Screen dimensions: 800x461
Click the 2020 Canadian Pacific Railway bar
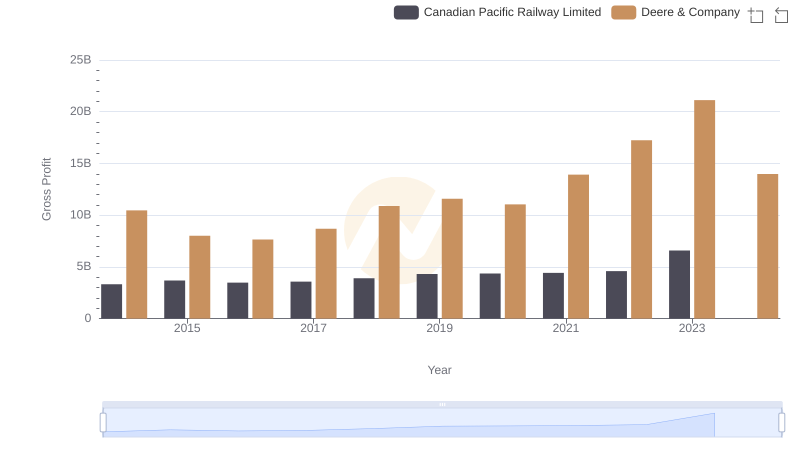(490, 296)
